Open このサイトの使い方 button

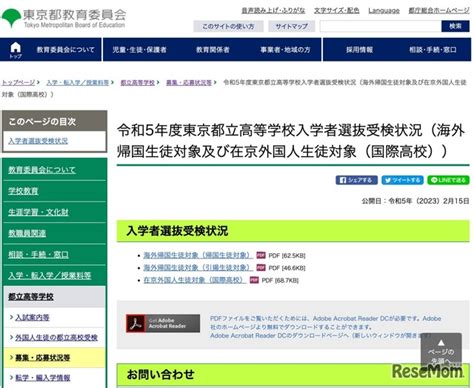(228, 26)
